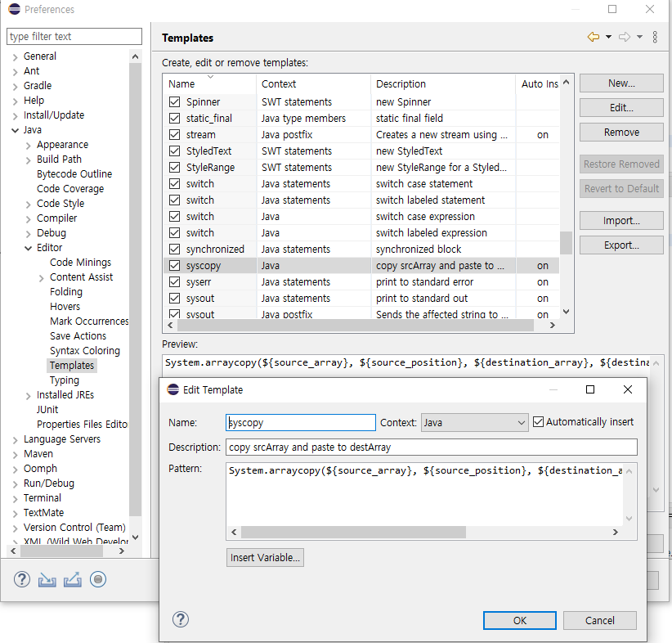
Task: Click the import preferences icon
Action: (47, 580)
